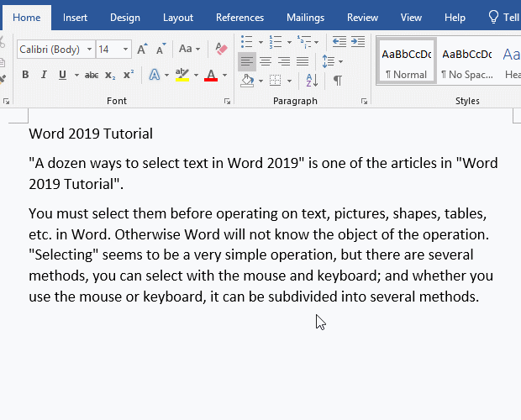The width and height of the screenshot is (521, 420).
Task: Center align text
Action: pos(266,61)
